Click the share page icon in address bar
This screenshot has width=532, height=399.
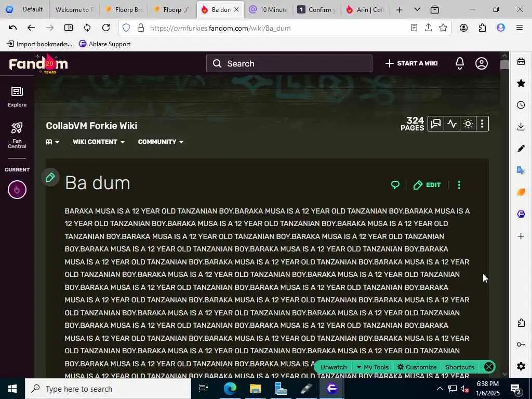click(428, 28)
